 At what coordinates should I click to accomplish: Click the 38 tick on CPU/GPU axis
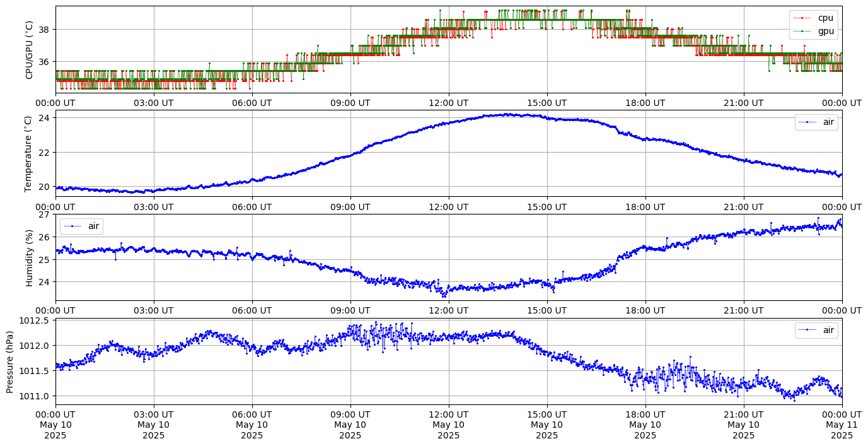[45, 29]
